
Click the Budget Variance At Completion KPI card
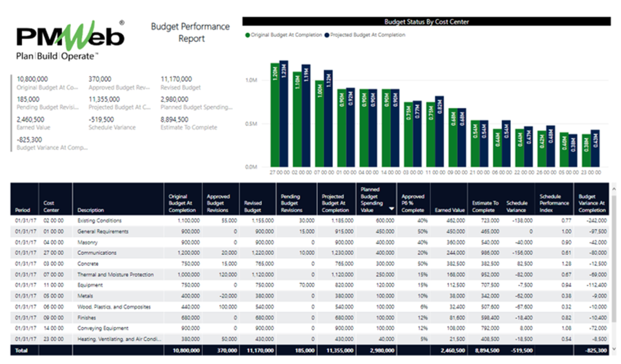click(41, 143)
